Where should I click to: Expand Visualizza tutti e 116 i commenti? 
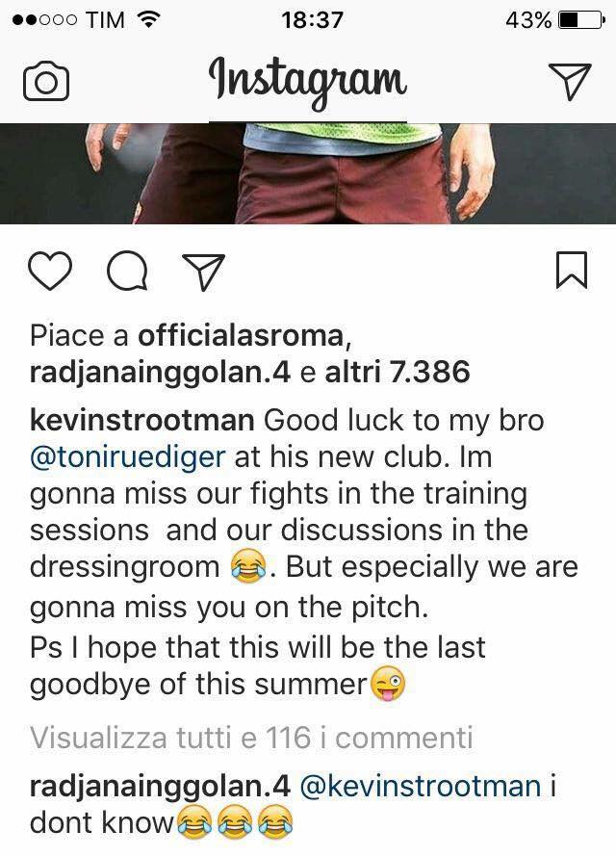point(251,738)
